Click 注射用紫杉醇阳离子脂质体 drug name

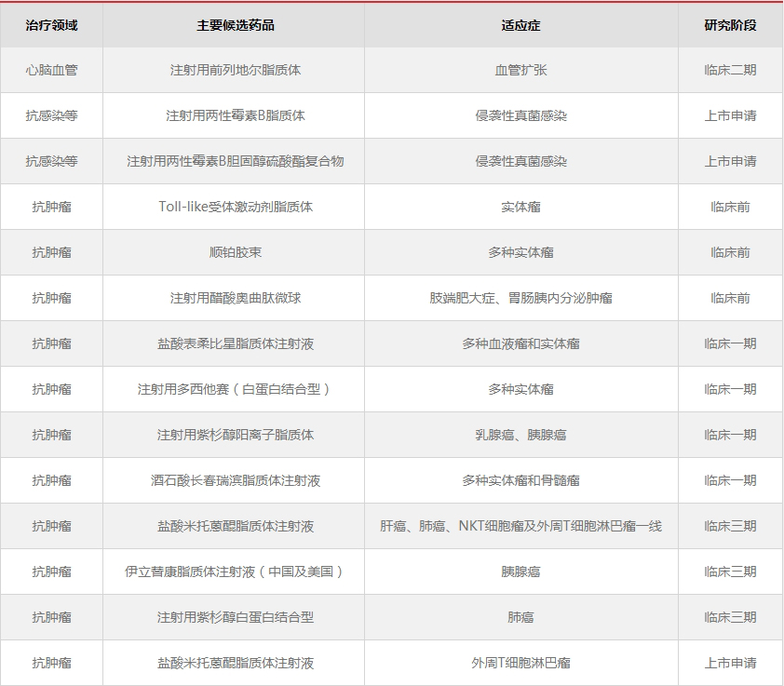235,435
